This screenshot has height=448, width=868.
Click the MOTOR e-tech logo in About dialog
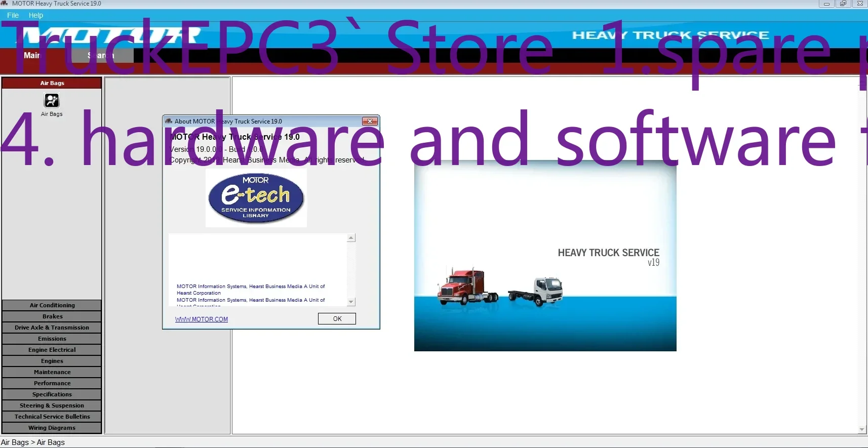pos(256,198)
